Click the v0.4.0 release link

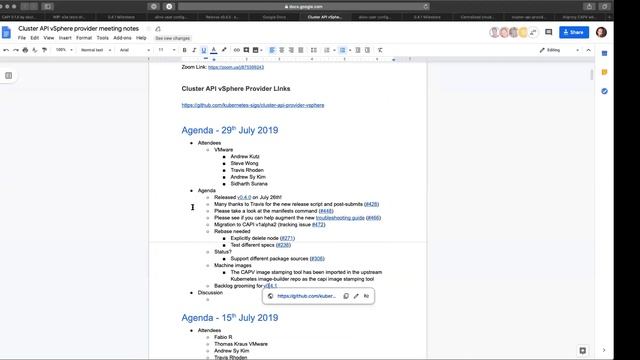click(x=244, y=198)
